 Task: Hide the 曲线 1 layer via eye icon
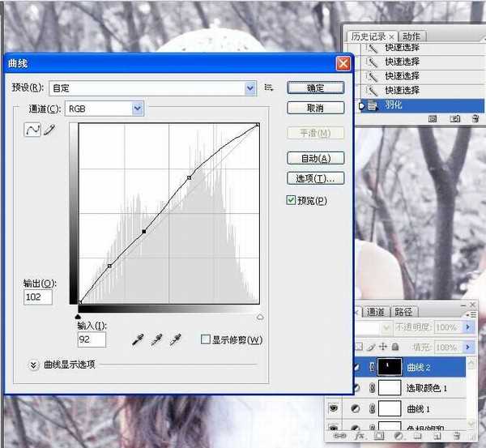(x=332, y=408)
